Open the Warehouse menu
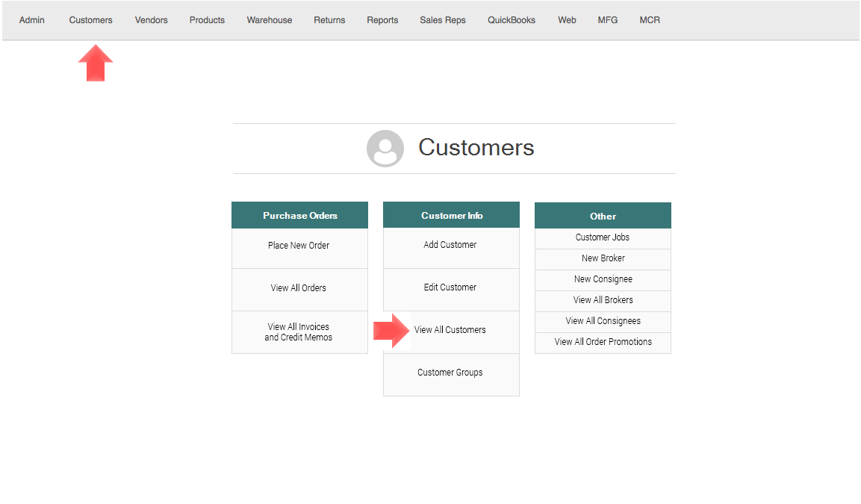The image size is (861, 504). coord(270,20)
